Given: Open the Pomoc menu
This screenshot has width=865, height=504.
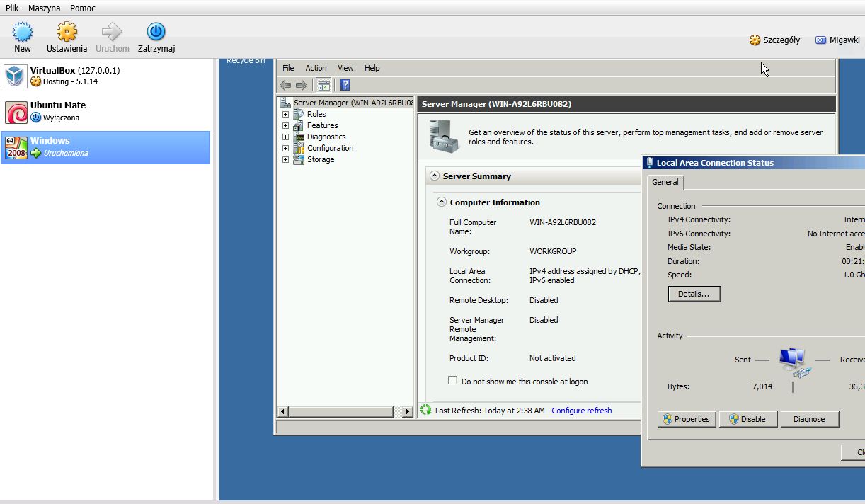Looking at the screenshot, I should pos(83,8).
